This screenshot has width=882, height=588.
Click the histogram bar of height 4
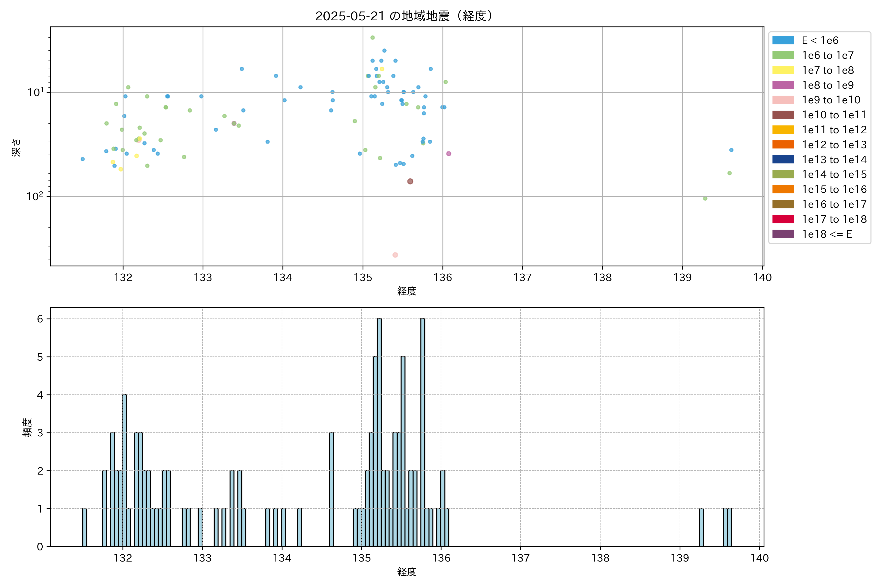coord(124,470)
